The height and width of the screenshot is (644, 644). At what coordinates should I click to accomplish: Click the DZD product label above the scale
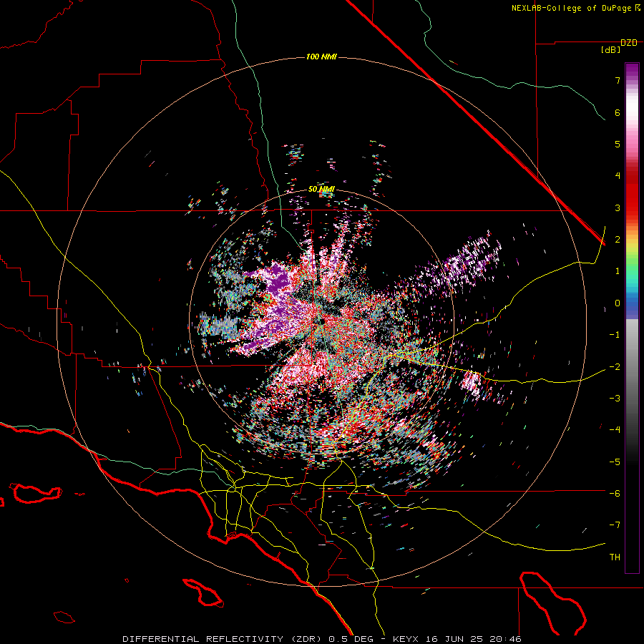click(629, 43)
